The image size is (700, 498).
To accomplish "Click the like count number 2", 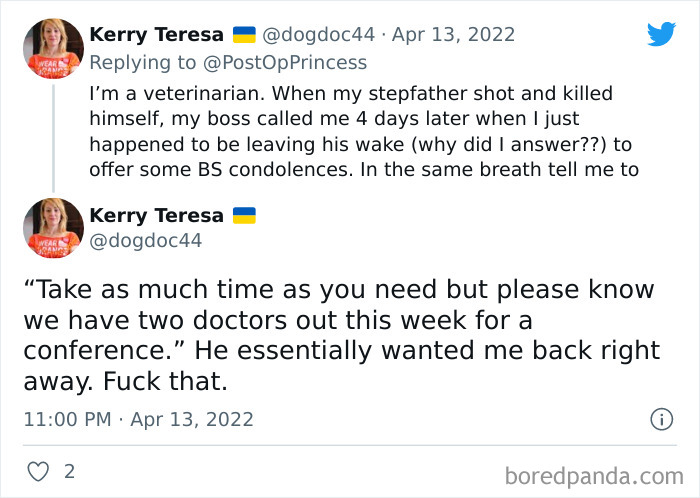I will point(69,470).
